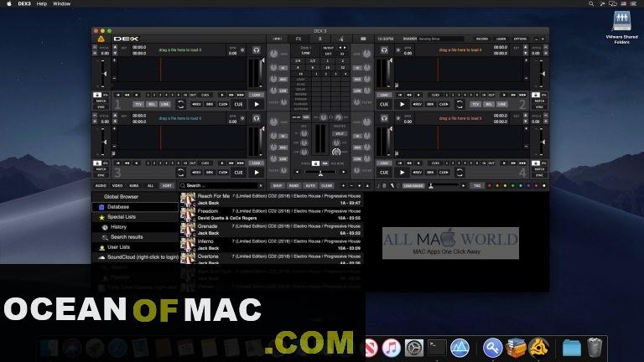Open the SORT dropdown in browser
644x362 pixels.
coord(167,186)
